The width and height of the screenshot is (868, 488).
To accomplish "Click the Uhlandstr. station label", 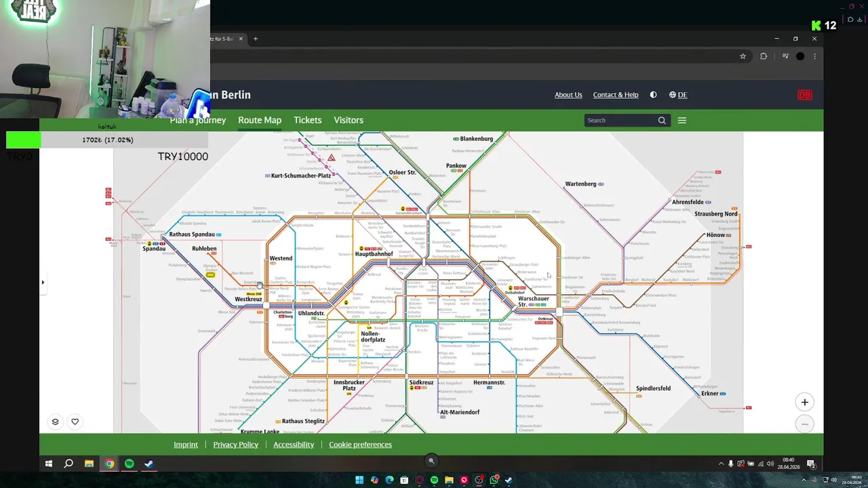I will pyautogui.click(x=311, y=313).
